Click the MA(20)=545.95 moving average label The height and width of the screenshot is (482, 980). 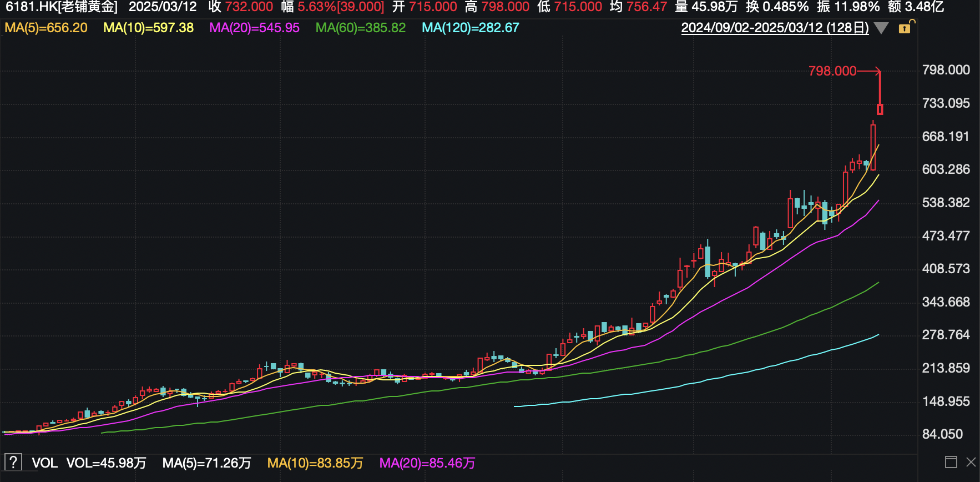coord(254,28)
